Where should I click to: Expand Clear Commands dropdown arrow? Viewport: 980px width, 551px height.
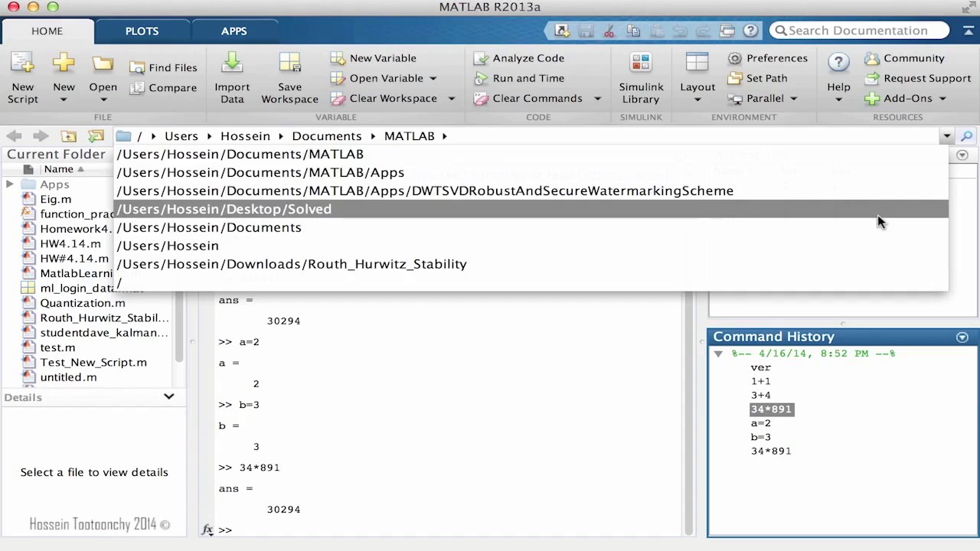click(x=597, y=98)
